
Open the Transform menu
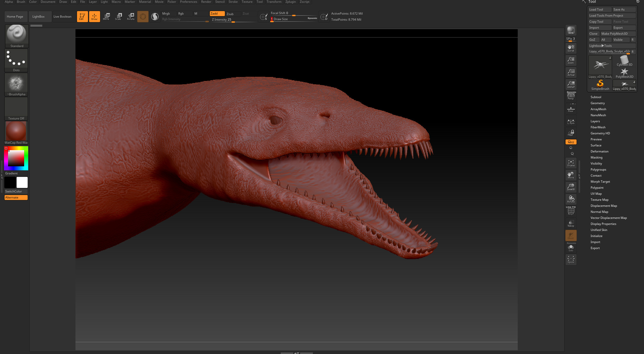(x=274, y=2)
